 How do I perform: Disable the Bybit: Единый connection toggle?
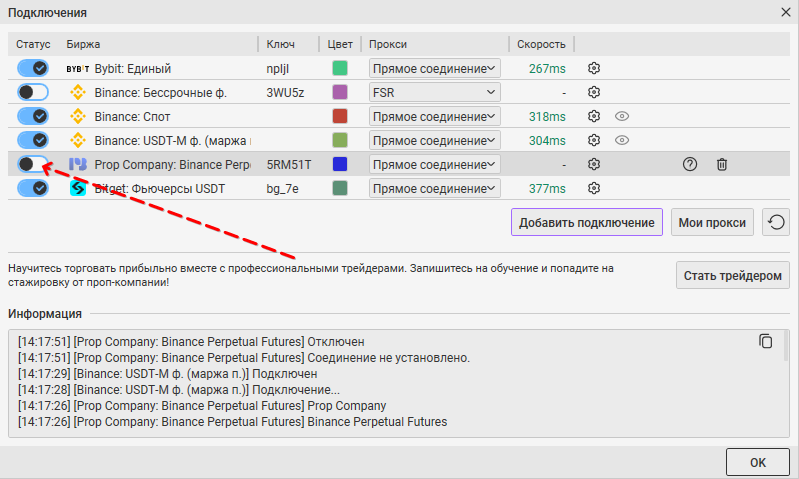pos(33,68)
